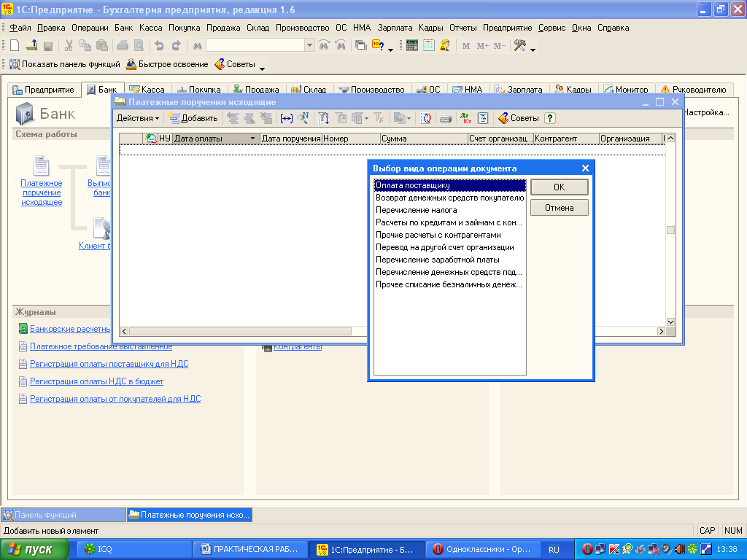
Task: Click the cut scissors icon
Action: [69, 45]
